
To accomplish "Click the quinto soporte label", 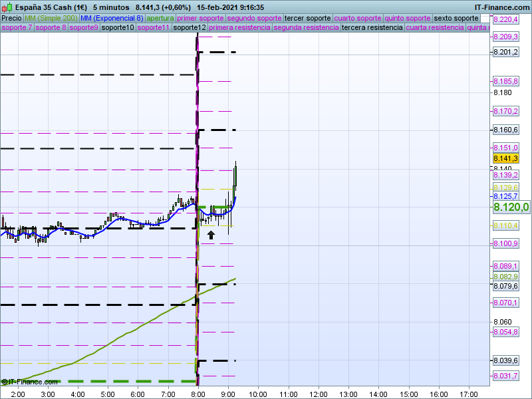I will coord(408,19).
